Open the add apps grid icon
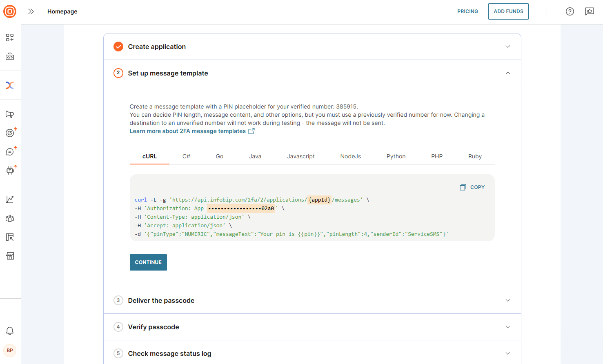Screen dimensions: 603x364 [x=10, y=38]
